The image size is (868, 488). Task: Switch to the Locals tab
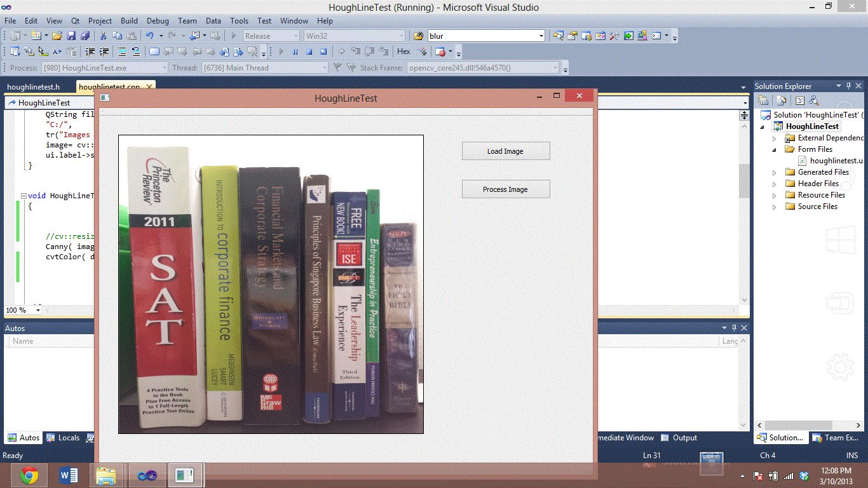click(x=63, y=437)
